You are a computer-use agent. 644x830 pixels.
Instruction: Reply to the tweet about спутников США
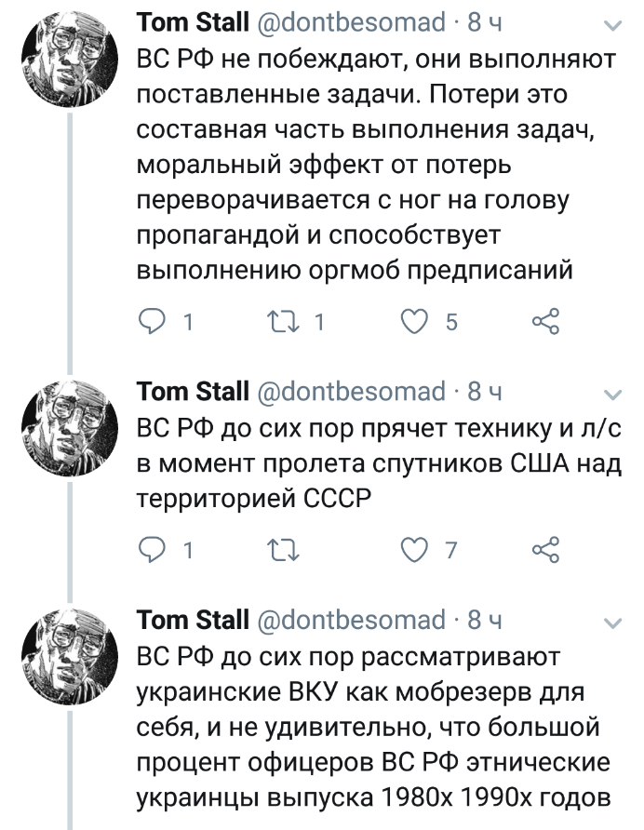151,550
